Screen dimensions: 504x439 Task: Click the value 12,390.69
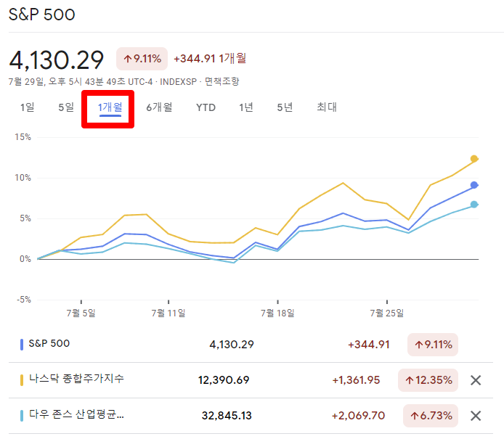(x=224, y=380)
